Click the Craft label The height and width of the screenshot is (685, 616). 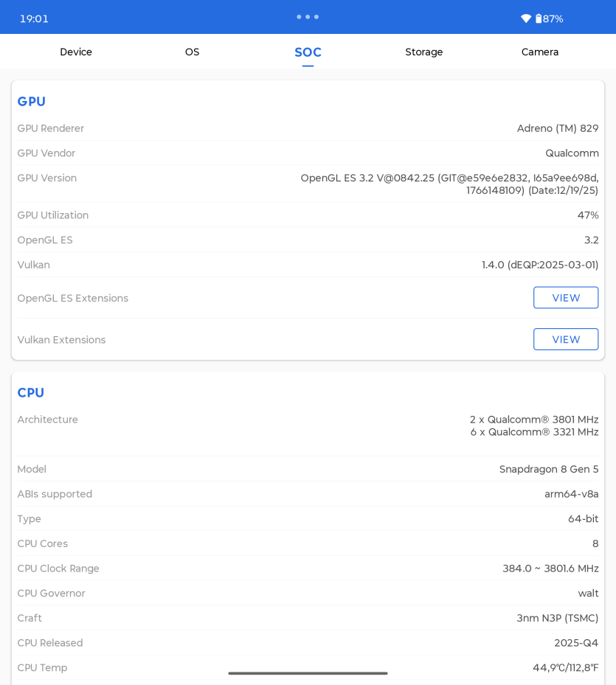click(x=30, y=618)
